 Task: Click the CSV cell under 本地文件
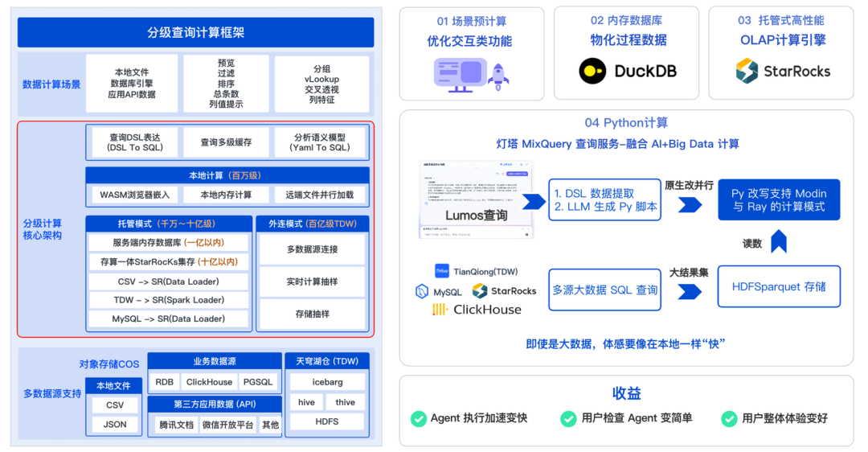[115, 405]
